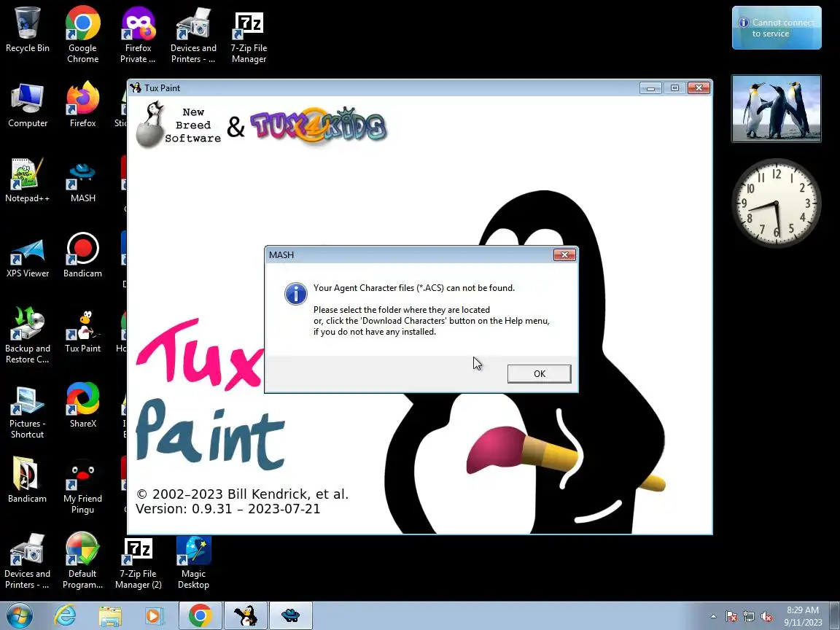Image resolution: width=840 pixels, height=630 pixels.
Task: Select the Computer desktop icon
Action: pos(27,105)
